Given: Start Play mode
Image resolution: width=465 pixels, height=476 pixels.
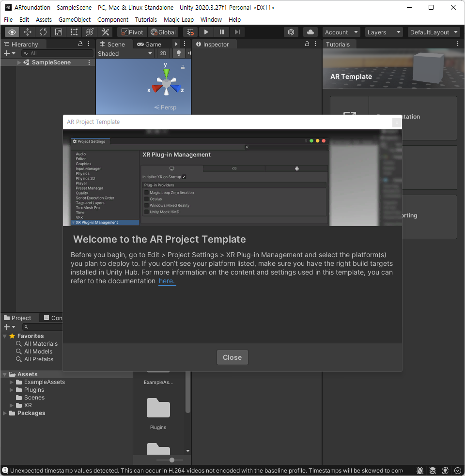Looking at the screenshot, I should point(206,32).
